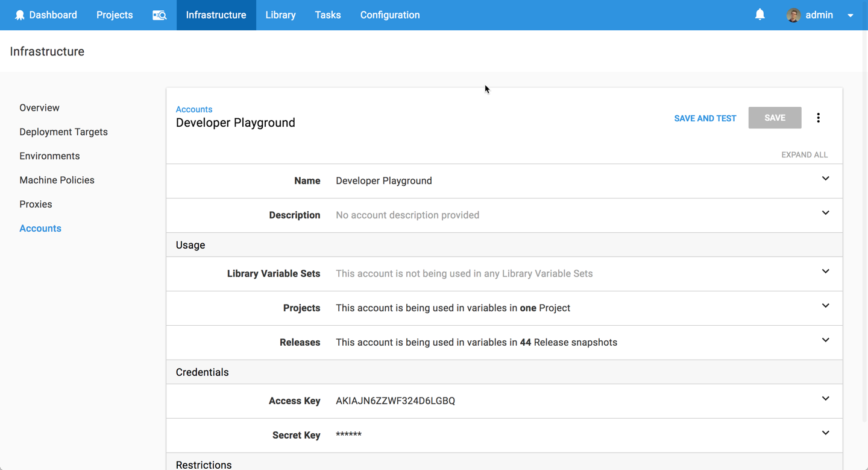The image size is (868, 470).
Task: Expand the Releases usage row
Action: coord(825,340)
